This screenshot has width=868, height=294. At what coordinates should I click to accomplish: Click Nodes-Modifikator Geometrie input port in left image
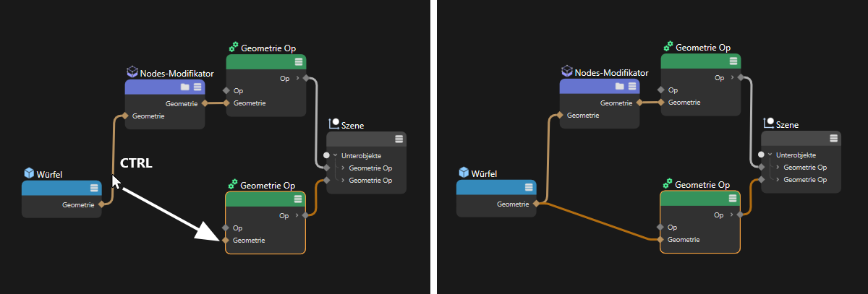pyautogui.click(x=125, y=116)
